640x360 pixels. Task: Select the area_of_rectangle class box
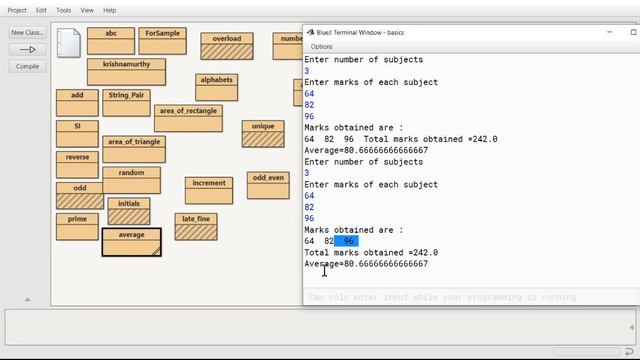(x=188, y=118)
